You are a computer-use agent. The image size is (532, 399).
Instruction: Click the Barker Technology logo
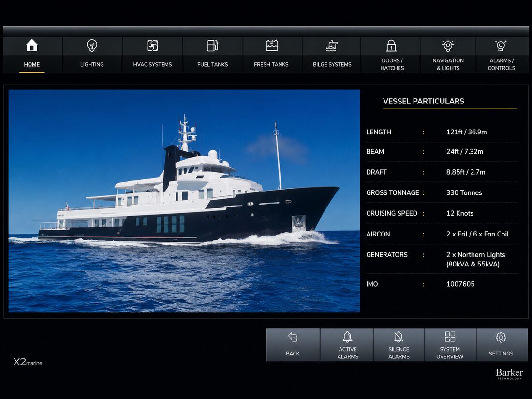509,373
